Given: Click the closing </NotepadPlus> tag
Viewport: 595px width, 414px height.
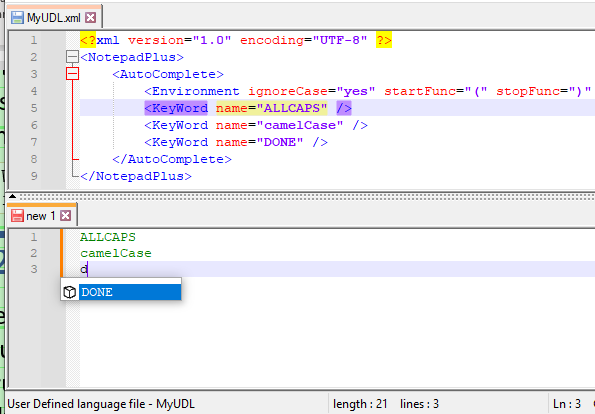Looking at the screenshot, I should point(136,176).
